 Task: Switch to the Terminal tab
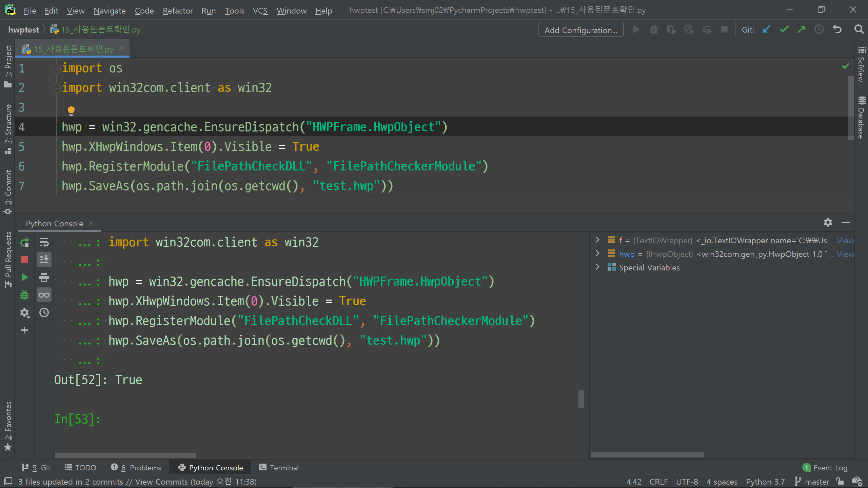279,468
